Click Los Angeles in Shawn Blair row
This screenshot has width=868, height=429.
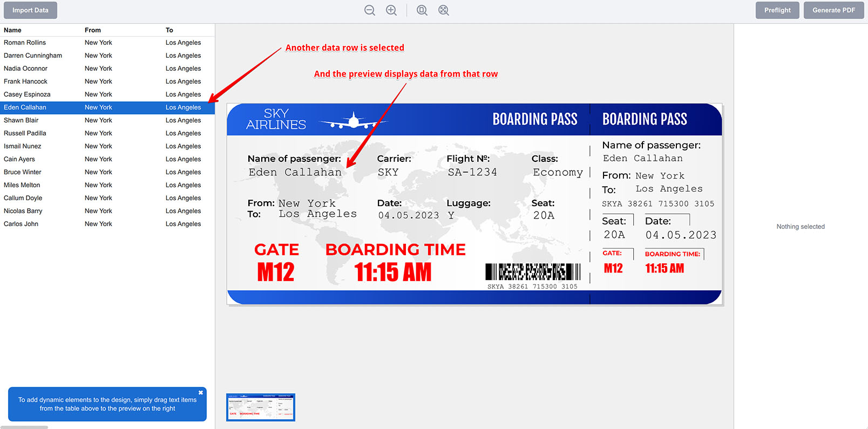(x=183, y=120)
